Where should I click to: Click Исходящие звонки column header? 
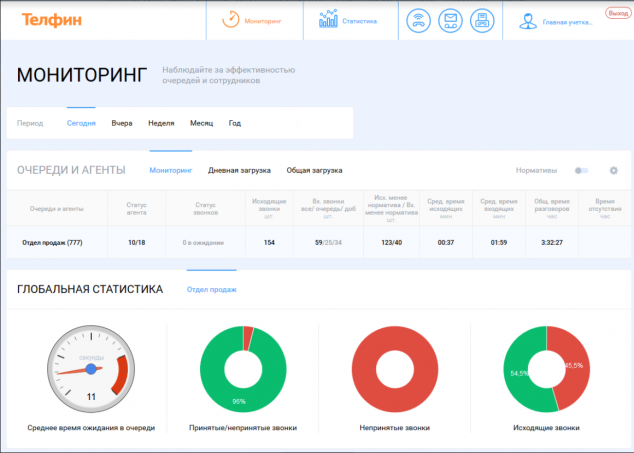point(269,208)
